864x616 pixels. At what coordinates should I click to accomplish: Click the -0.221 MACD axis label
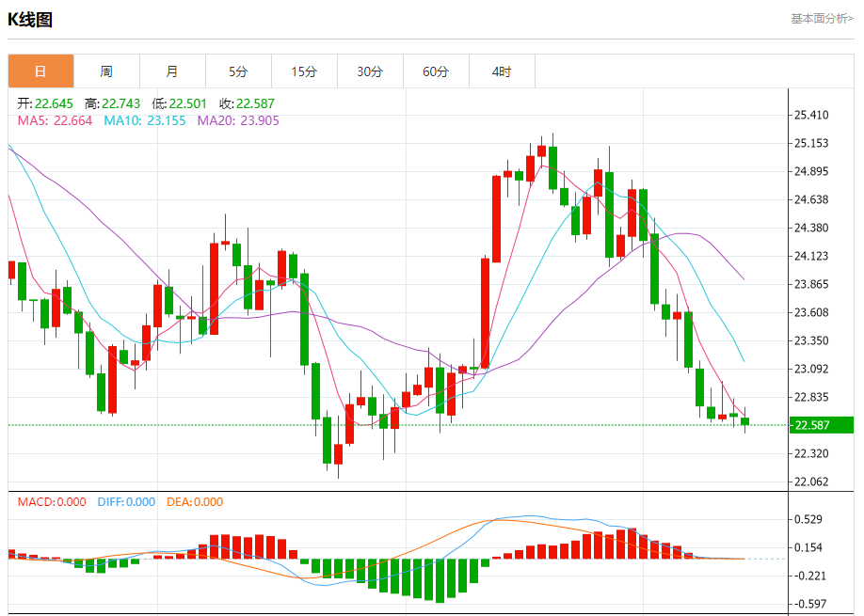pos(808,576)
